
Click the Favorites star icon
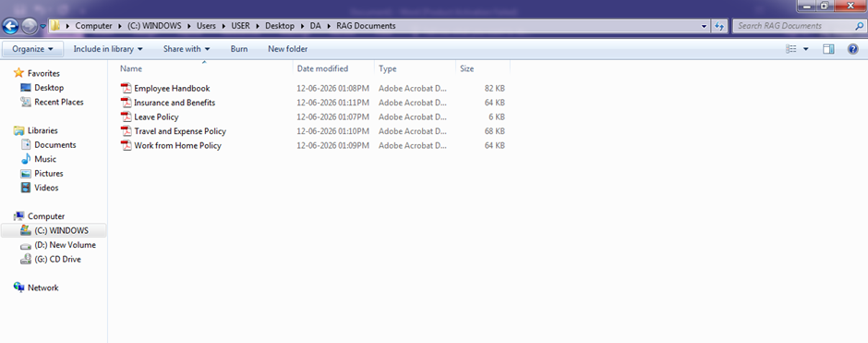tap(18, 73)
